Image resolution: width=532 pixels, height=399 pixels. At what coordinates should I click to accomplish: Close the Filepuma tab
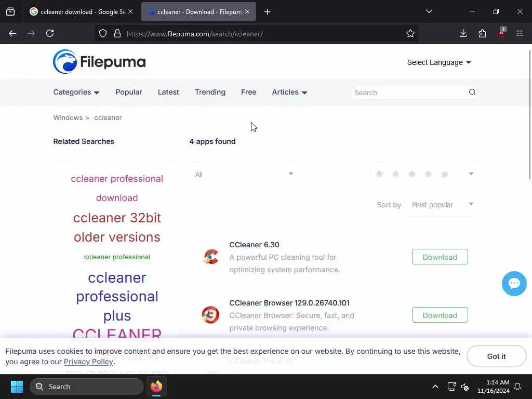[x=247, y=11]
